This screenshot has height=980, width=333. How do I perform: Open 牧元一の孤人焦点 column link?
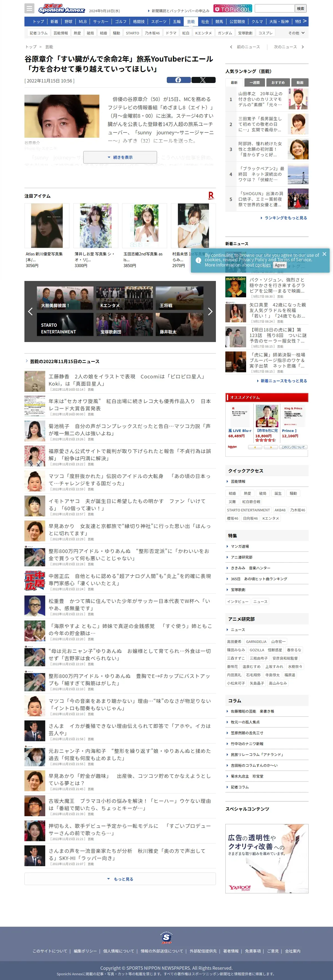click(x=245, y=722)
